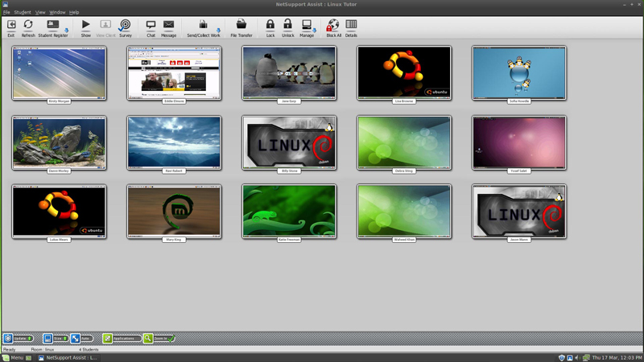The height and width of the screenshot is (362, 644).
Task: Expand the Student Register dropdown arrow
Action: click(x=67, y=31)
